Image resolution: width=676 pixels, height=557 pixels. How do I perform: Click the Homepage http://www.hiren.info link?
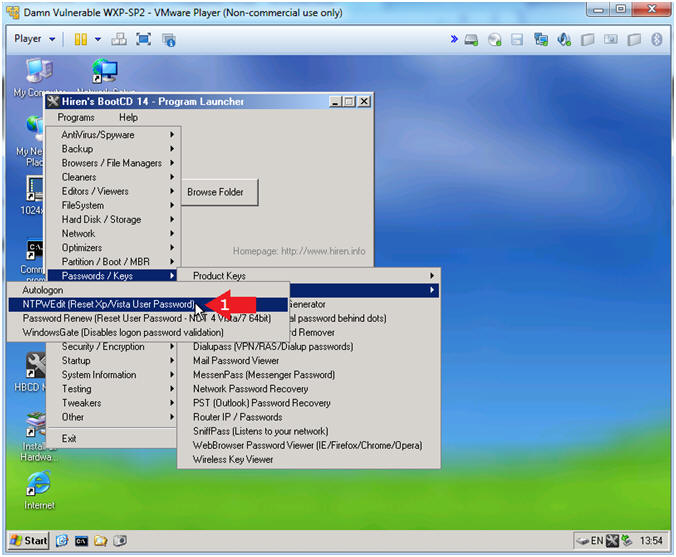(x=299, y=251)
